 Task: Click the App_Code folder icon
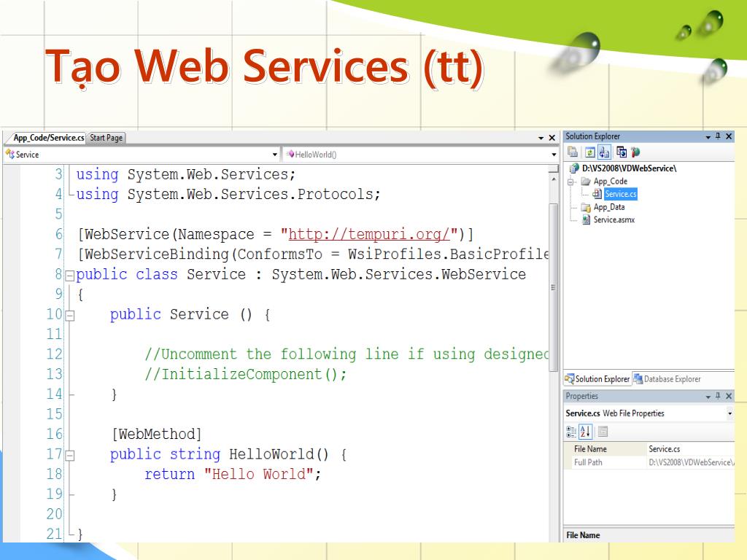point(586,182)
